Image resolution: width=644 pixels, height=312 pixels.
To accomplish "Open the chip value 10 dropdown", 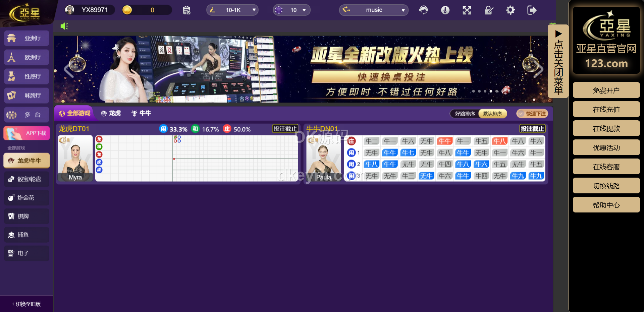I will (291, 10).
